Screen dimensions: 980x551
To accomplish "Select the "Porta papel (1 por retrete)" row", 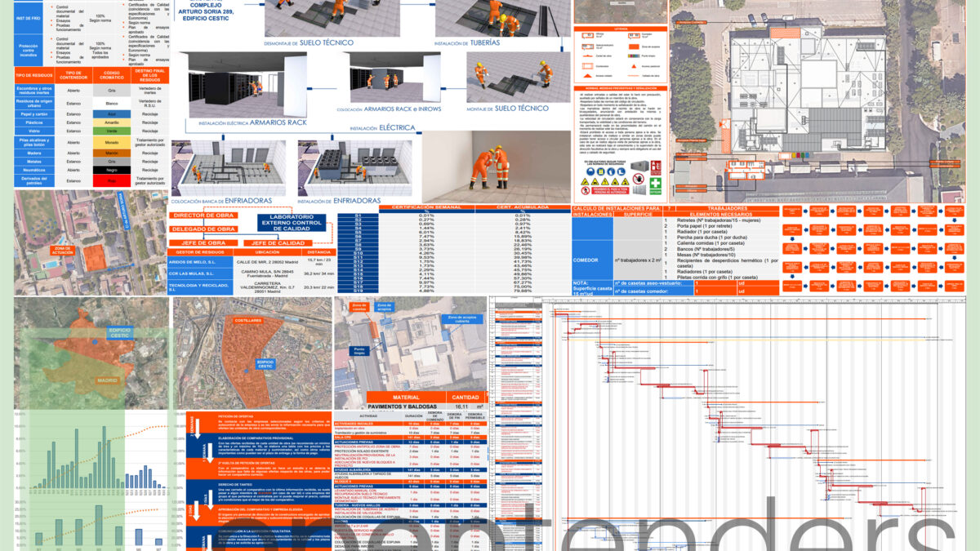I will click(x=721, y=224).
